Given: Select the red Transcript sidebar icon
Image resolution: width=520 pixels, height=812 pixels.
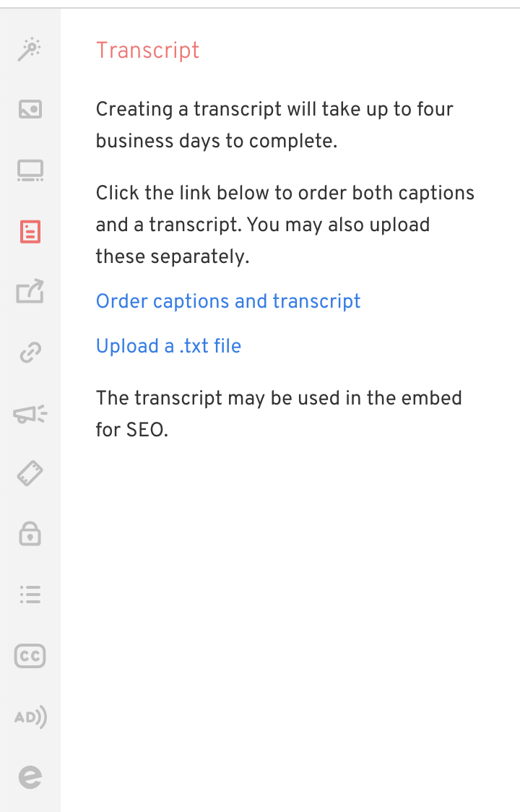Looking at the screenshot, I should [x=30, y=231].
